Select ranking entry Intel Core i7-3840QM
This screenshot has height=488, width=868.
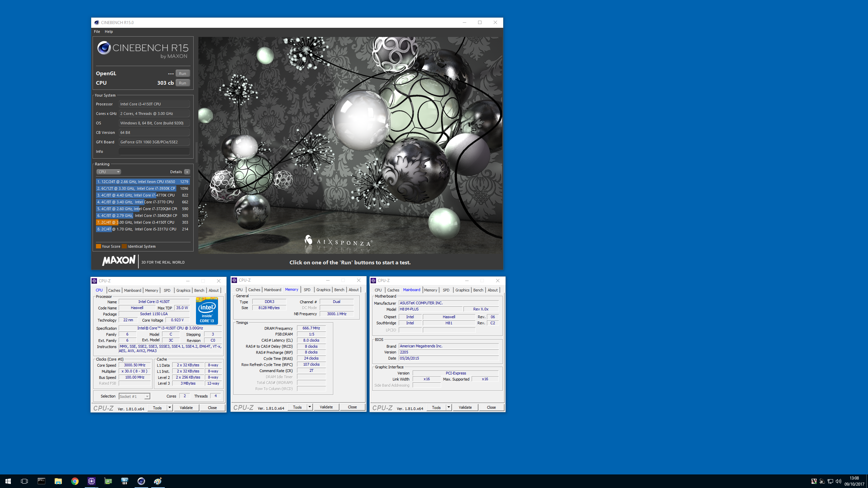point(143,216)
